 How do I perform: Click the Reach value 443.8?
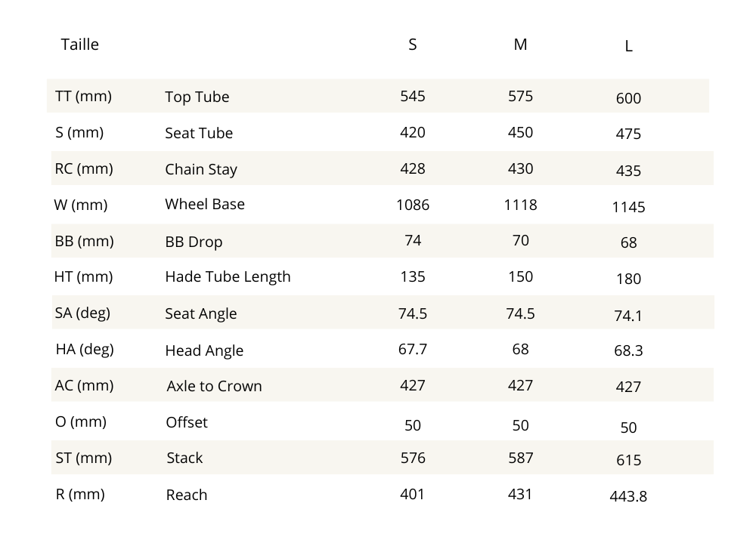[x=628, y=496]
